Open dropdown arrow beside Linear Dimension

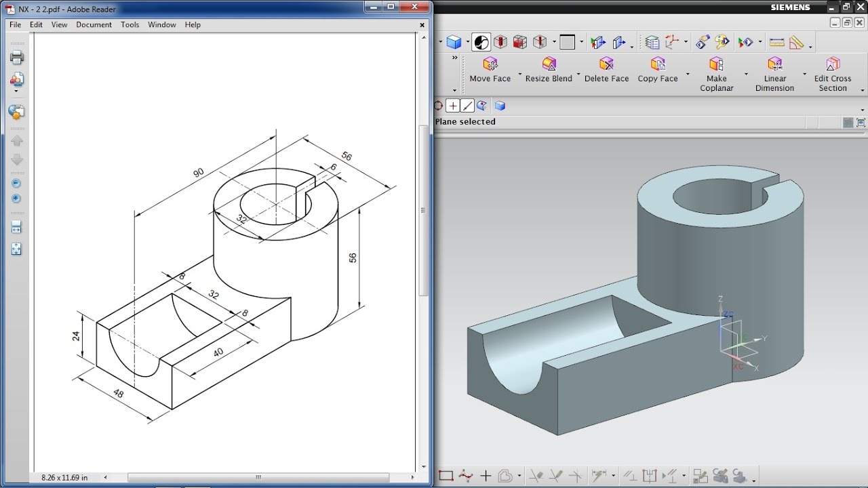[805, 74]
